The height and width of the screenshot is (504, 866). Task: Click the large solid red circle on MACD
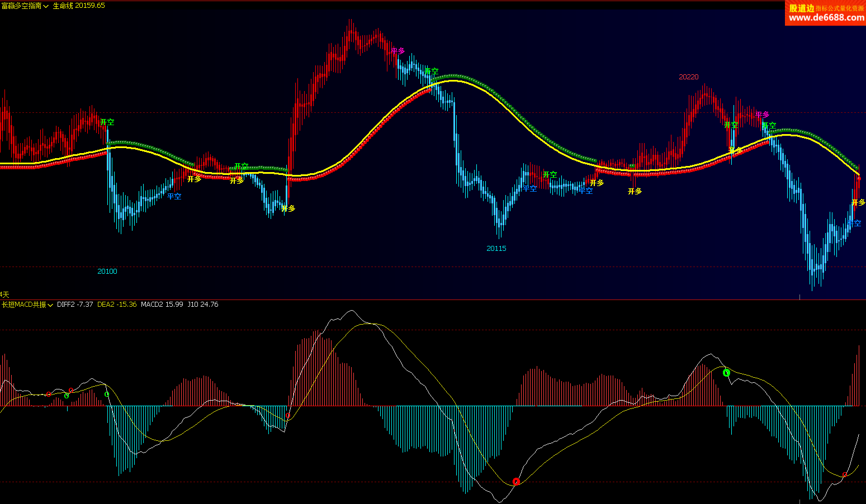point(516,482)
